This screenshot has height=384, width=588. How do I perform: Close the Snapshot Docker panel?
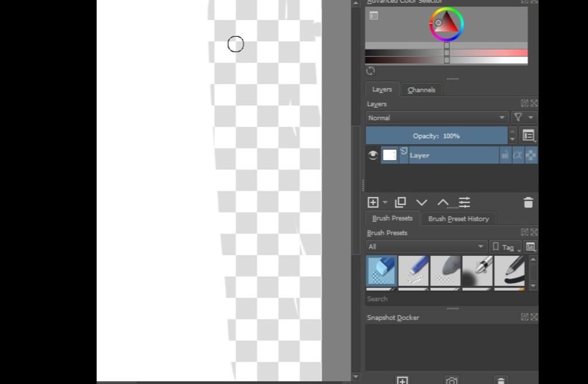(534, 317)
